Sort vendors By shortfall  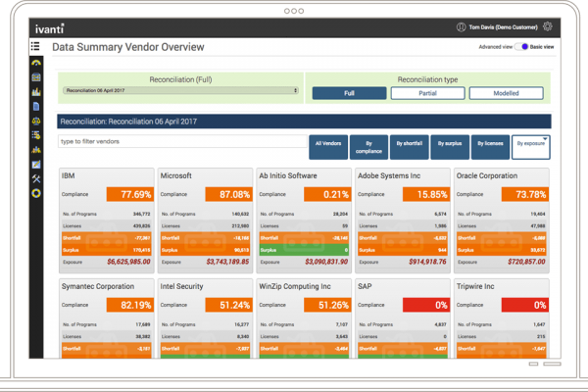point(410,147)
